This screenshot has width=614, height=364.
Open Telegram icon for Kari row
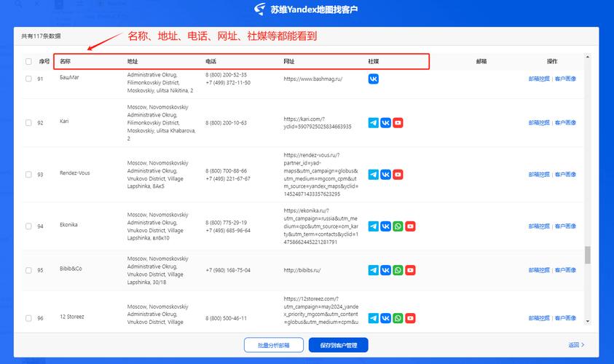coord(374,123)
